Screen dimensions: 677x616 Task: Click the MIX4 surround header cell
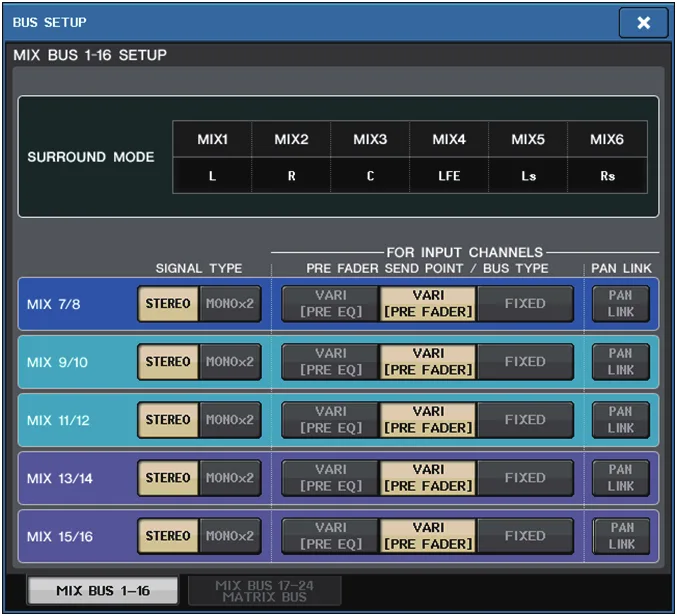point(449,139)
